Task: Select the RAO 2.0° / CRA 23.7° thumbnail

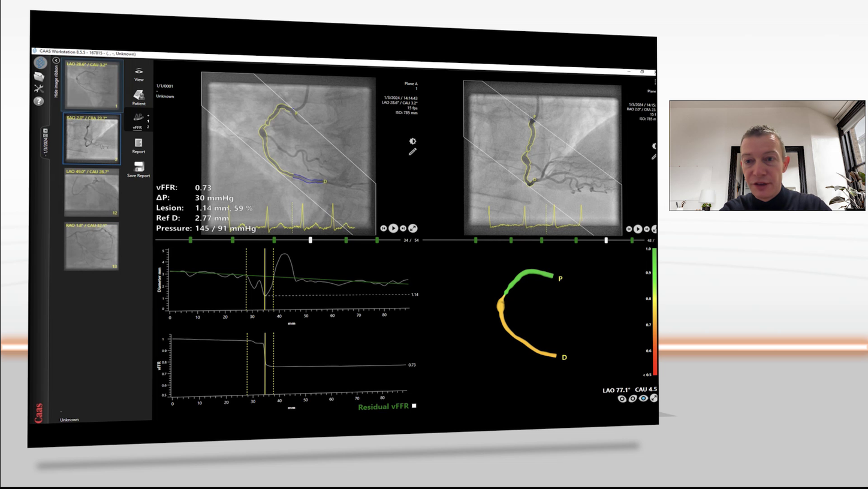Action: tap(91, 139)
